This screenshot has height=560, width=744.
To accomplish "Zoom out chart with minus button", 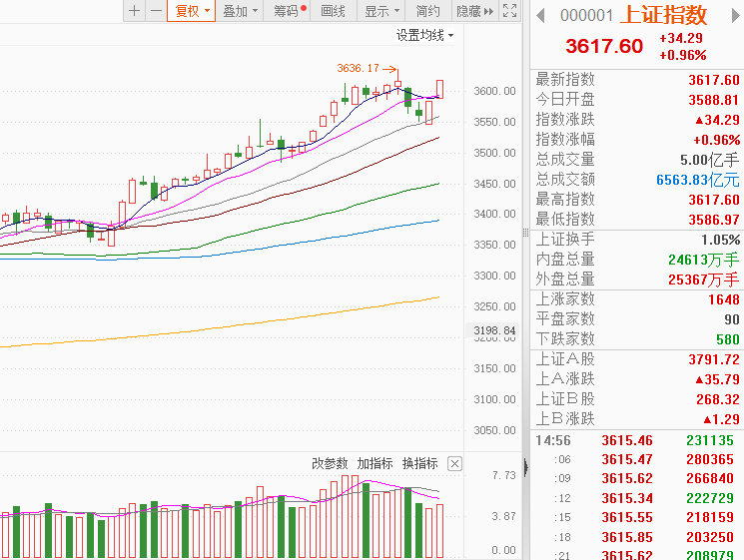I will [x=156, y=10].
